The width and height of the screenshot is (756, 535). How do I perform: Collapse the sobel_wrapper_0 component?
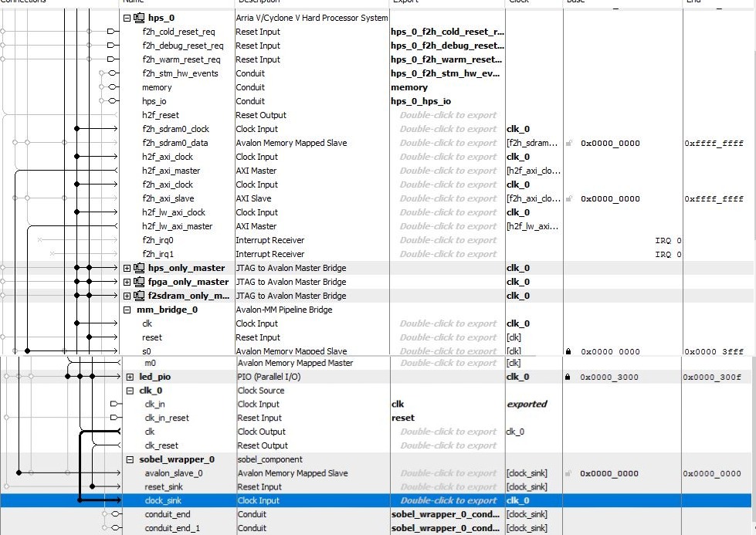click(x=131, y=459)
